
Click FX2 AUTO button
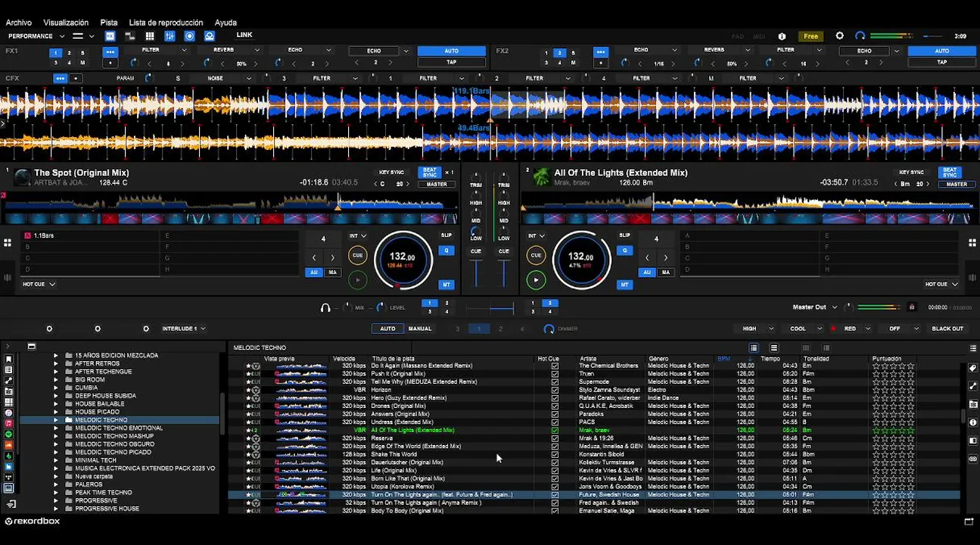(942, 51)
